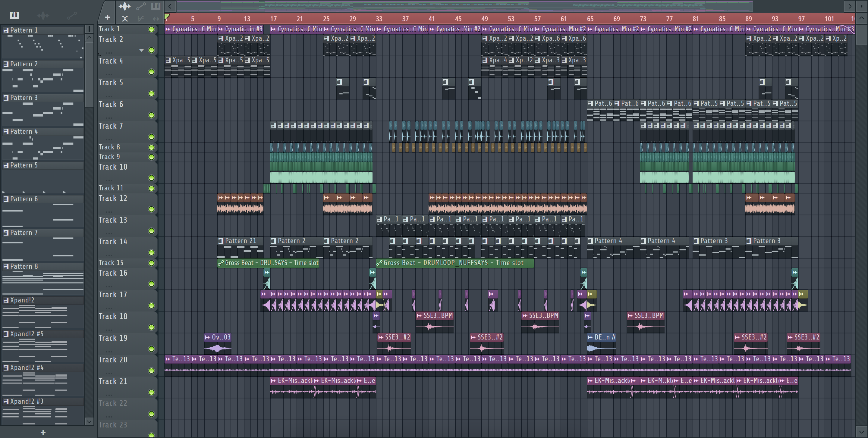Viewport: 868px width, 438px height.
Task: Focus audio clips in the playlist toolbar
Action: [x=125, y=6]
